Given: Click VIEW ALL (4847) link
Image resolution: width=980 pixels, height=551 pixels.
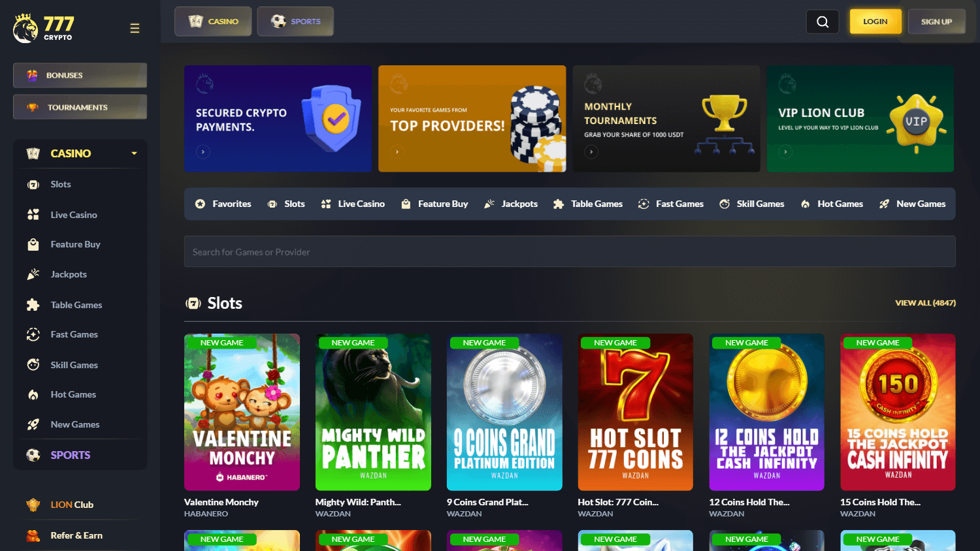Looking at the screenshot, I should (925, 303).
